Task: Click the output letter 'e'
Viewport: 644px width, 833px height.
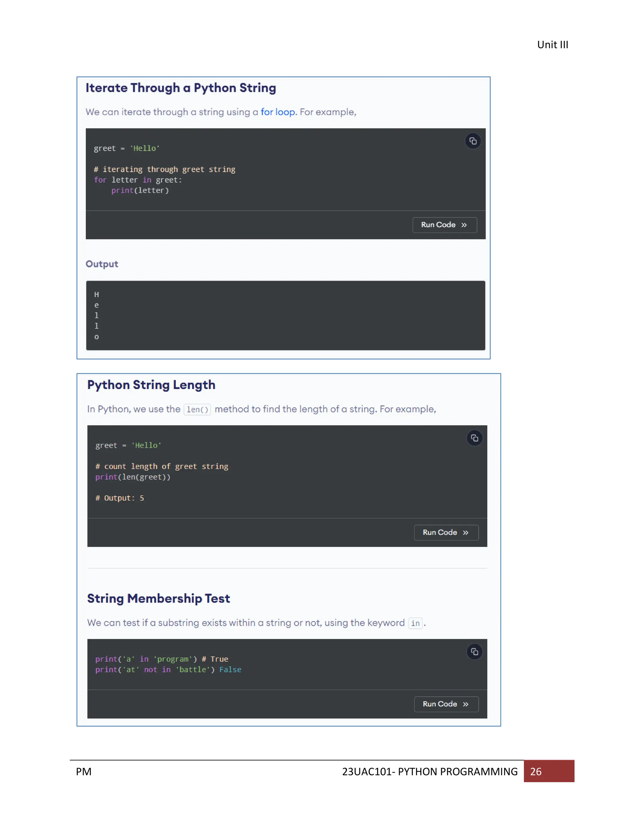Action: pos(97,305)
